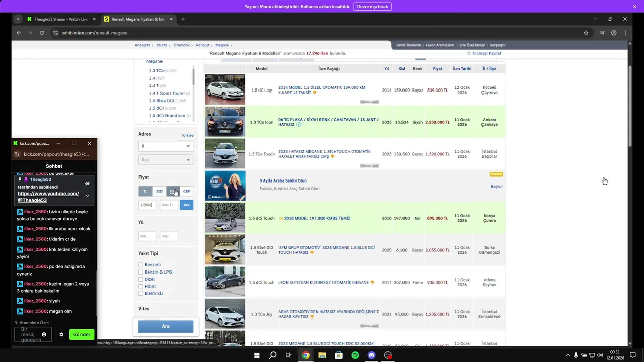
Task: Select 1.5 Blue DCI model filter
Action: click(162, 101)
